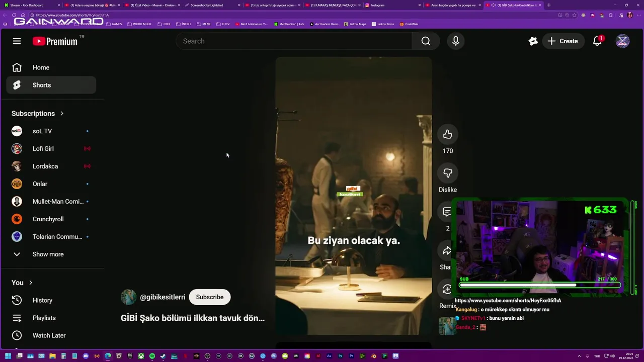Open the account avatar menu
Screen dimensions: 644x362
(x=622, y=41)
